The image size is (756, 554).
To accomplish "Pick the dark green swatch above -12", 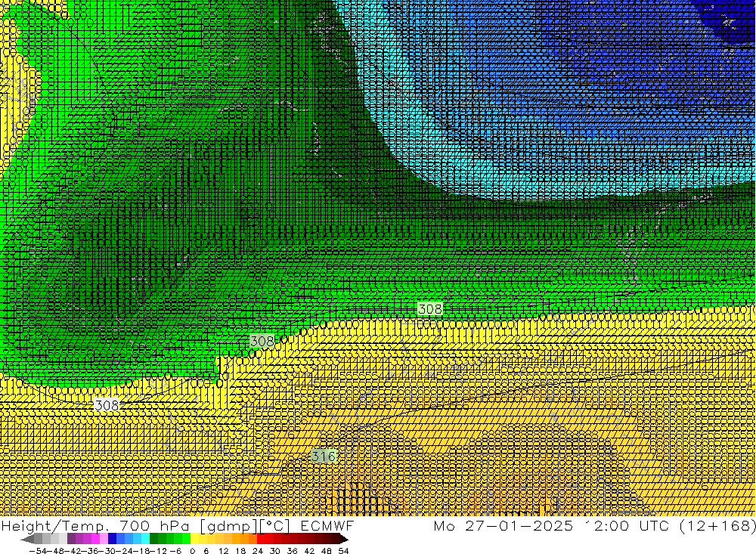I will pyautogui.click(x=153, y=540).
